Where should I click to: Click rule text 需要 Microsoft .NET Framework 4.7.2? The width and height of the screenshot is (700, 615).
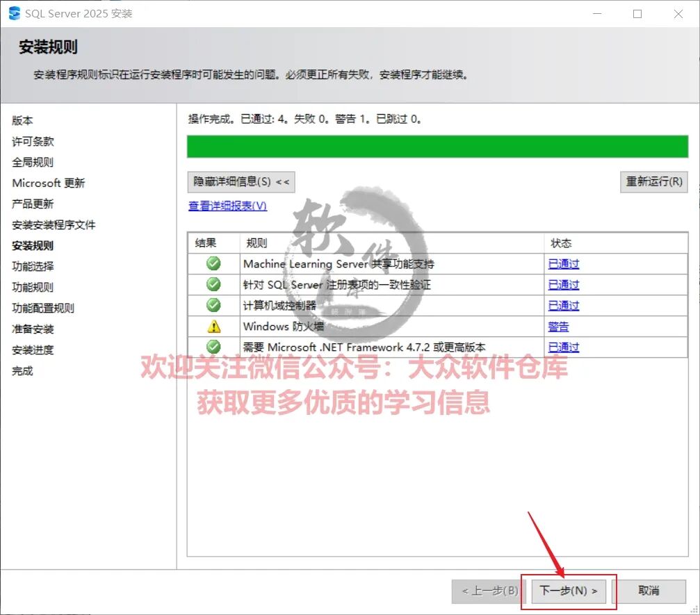[x=364, y=347]
